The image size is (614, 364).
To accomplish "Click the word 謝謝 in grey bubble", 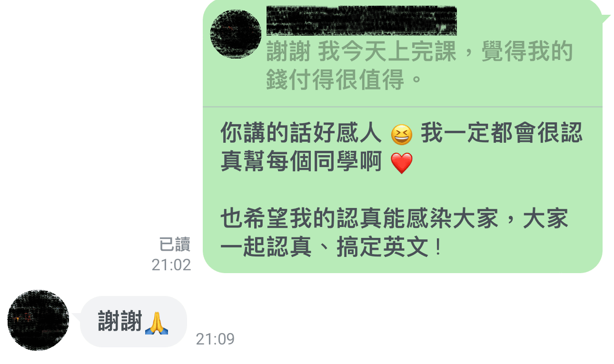I will pyautogui.click(x=120, y=322).
